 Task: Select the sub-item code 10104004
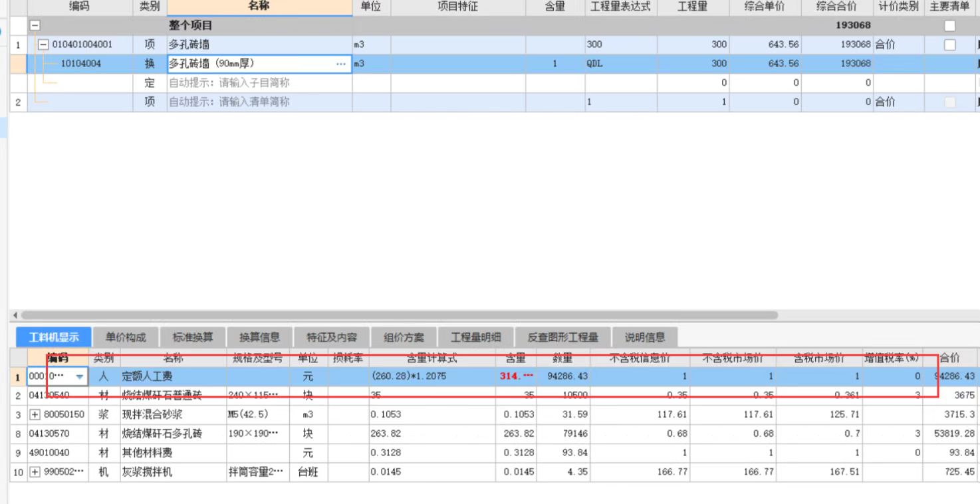point(80,64)
